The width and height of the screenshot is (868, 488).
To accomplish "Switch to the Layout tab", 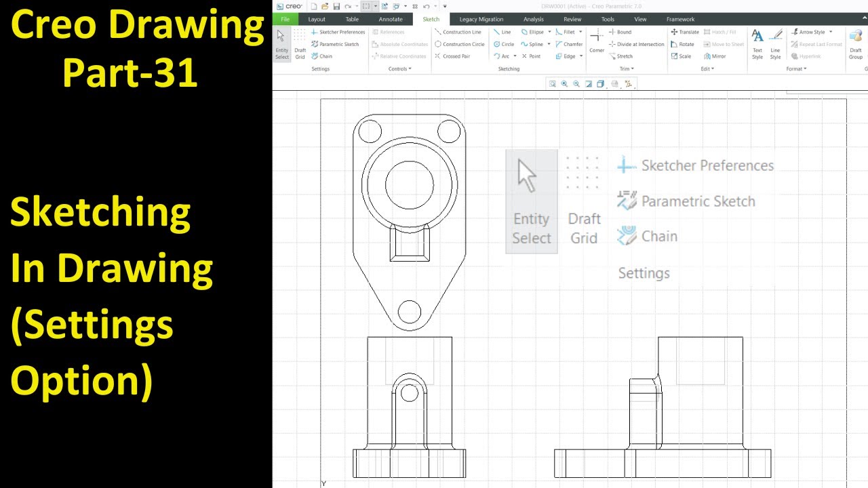I will [317, 19].
